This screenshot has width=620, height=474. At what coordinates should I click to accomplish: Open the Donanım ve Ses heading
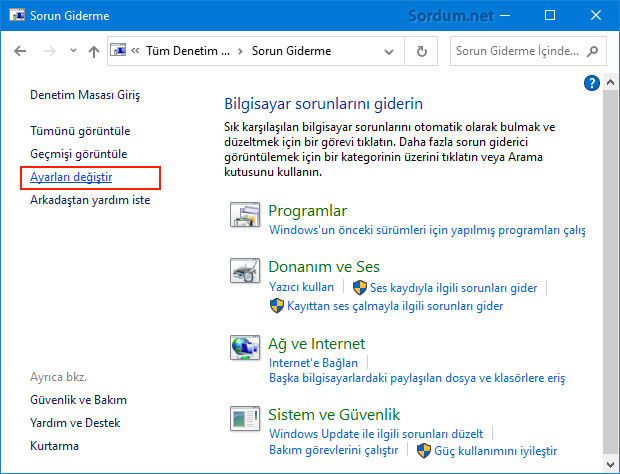click(324, 267)
